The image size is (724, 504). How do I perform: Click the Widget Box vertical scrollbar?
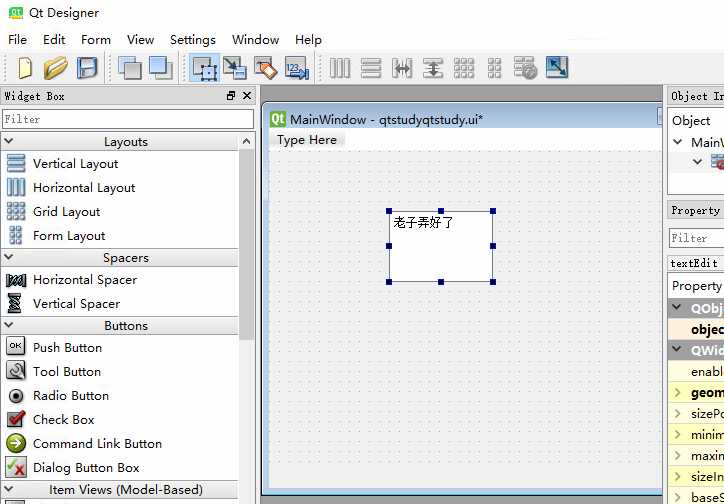[x=247, y=245]
